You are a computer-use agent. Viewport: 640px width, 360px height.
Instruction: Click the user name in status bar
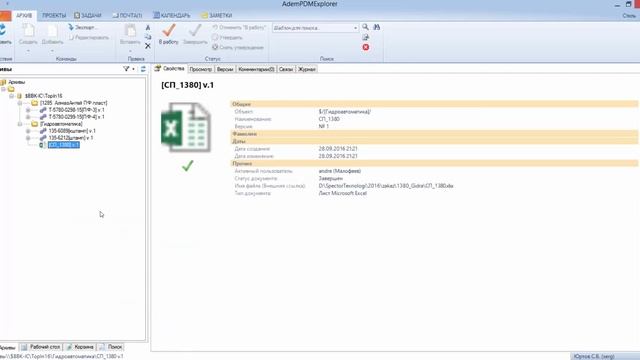pyautogui.click(x=594, y=356)
